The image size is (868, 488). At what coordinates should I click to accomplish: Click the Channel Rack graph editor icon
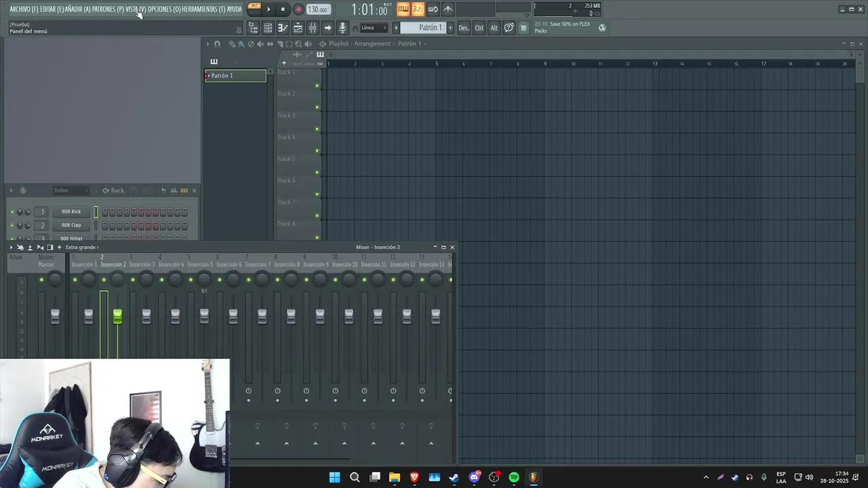click(x=174, y=190)
